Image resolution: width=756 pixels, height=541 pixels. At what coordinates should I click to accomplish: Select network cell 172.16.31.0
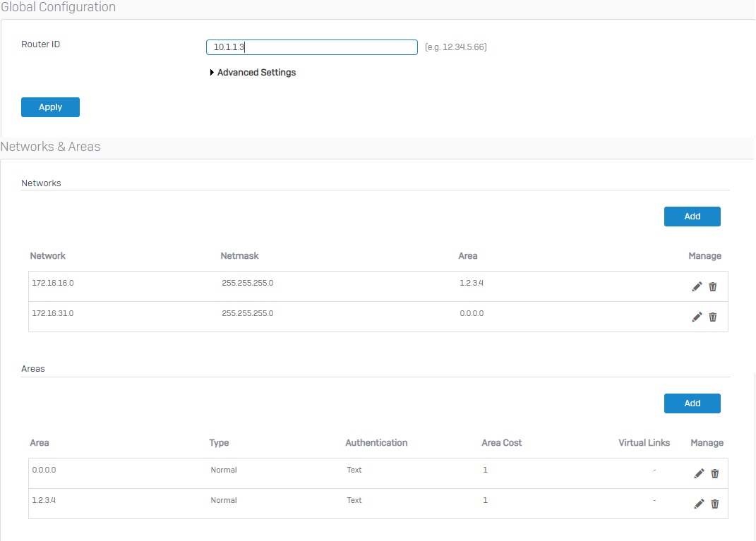click(53, 313)
